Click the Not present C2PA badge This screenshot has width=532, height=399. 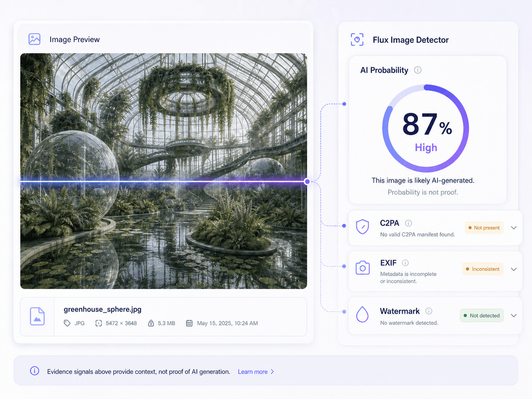[484, 228]
